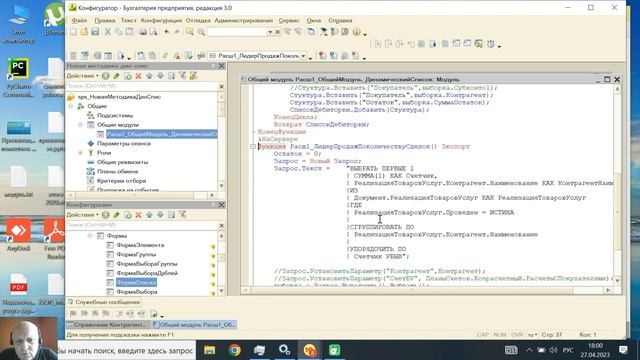
Task: Click the New document toolbar icon
Action: click(73, 32)
